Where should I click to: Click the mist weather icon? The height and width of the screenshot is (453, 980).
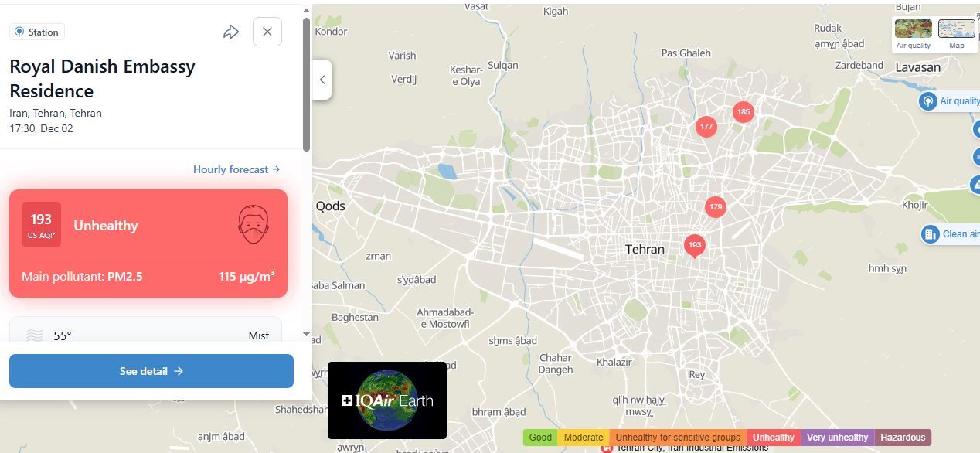click(35, 335)
